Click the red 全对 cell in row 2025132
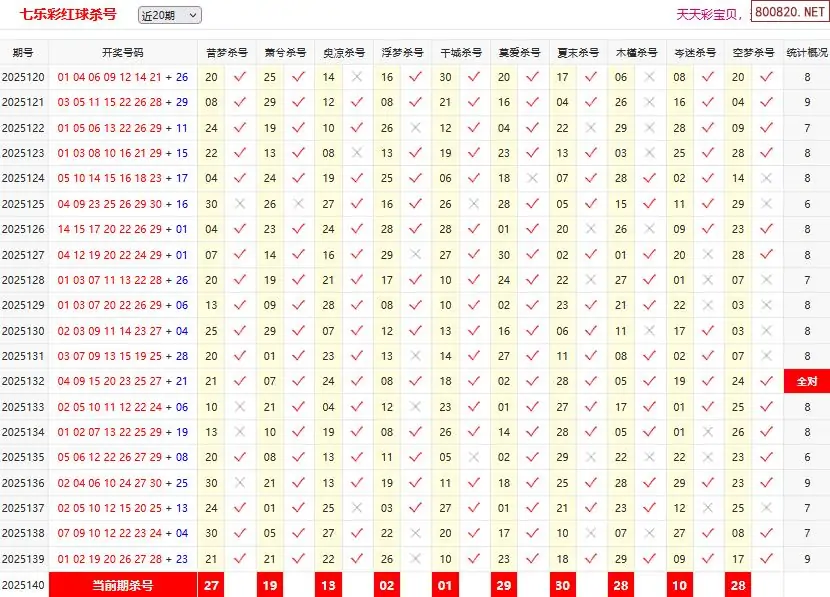 coord(806,382)
